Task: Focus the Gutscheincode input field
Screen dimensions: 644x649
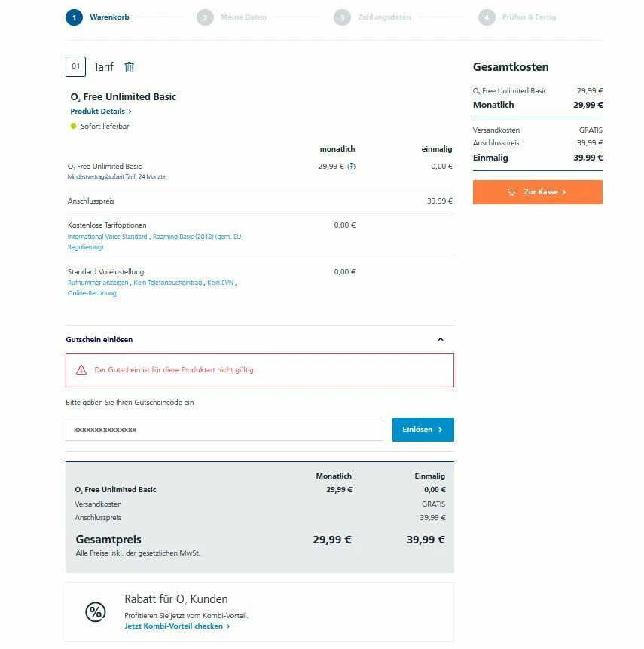Action: click(x=224, y=430)
